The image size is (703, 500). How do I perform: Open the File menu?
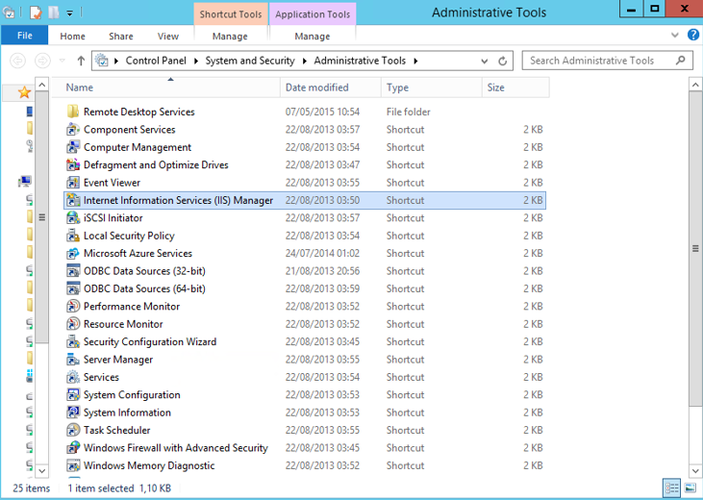click(x=25, y=35)
